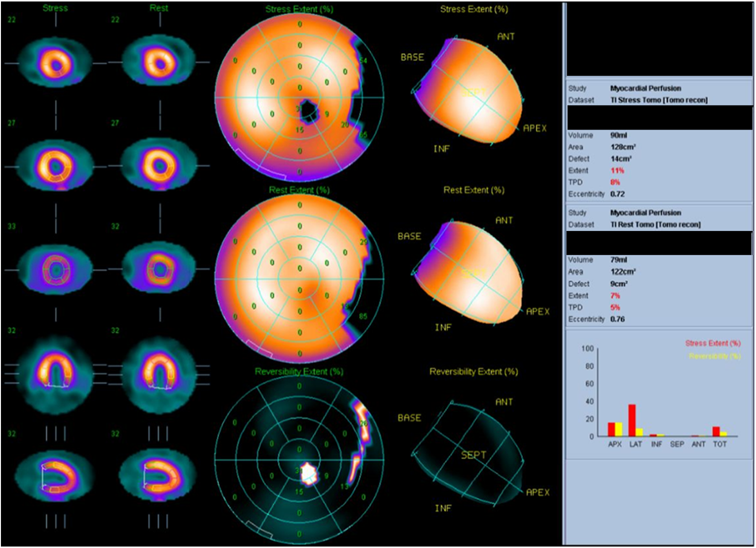
Task: Click the Stress short-axis slice numbered 27
Action: click(56, 166)
